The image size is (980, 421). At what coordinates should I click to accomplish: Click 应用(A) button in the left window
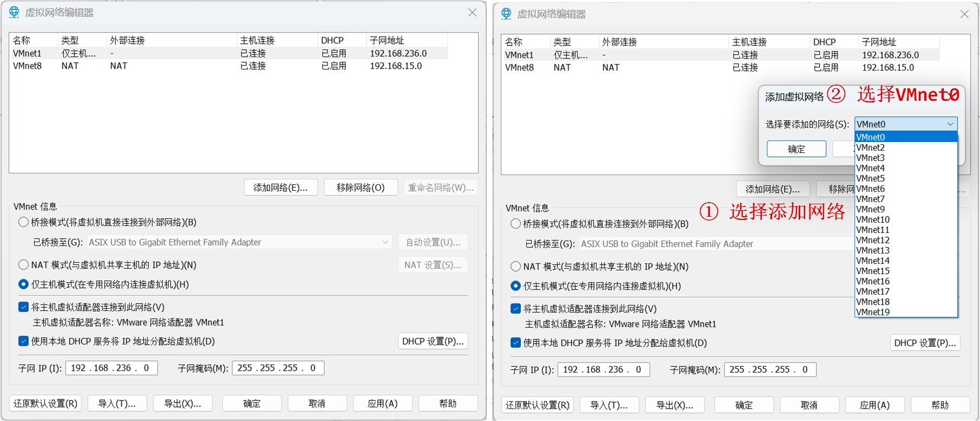[382, 404]
